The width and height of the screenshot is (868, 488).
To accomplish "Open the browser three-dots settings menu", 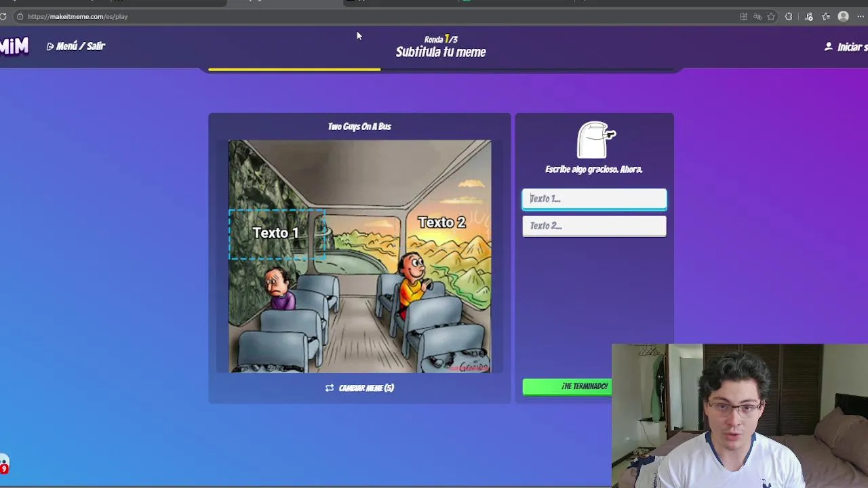I will click(861, 16).
